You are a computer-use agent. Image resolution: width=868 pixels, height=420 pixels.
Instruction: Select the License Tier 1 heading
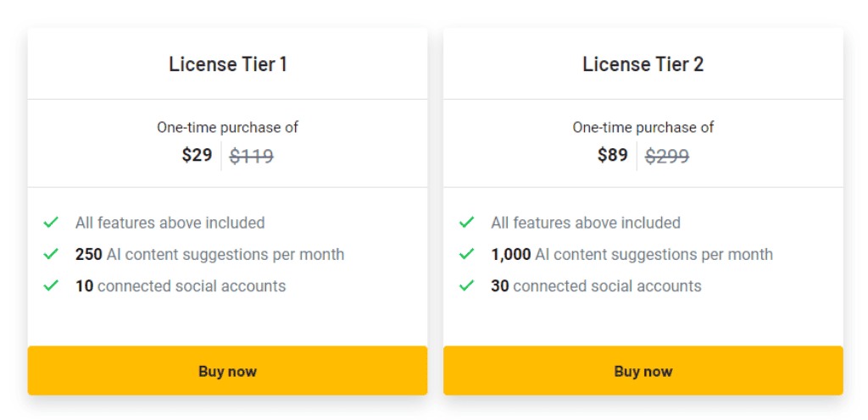pyautogui.click(x=228, y=64)
